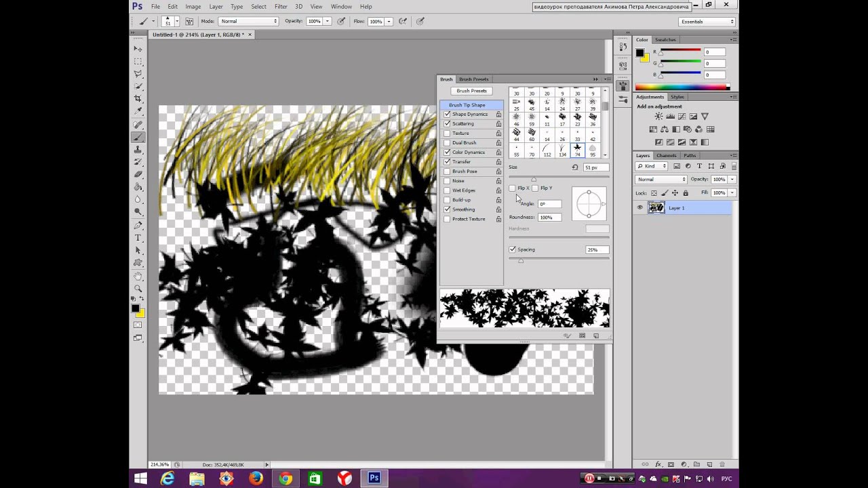Select the Zoom tool in the toolbox

click(138, 288)
